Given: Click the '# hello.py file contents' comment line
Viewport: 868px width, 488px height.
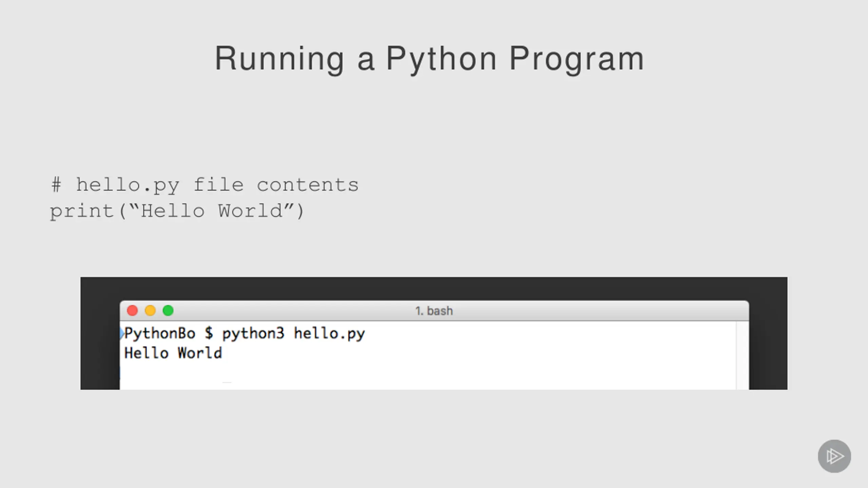Looking at the screenshot, I should [205, 185].
